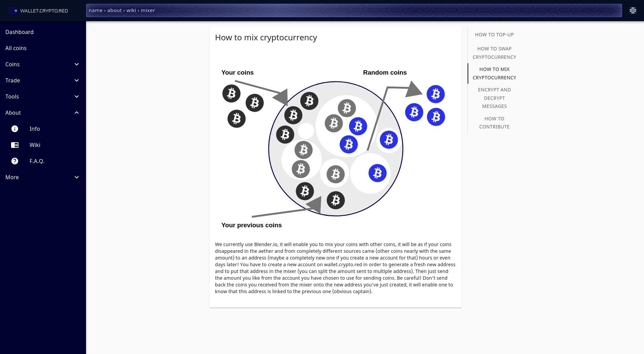Click the paragraph mentioning Blender.io

point(335,268)
